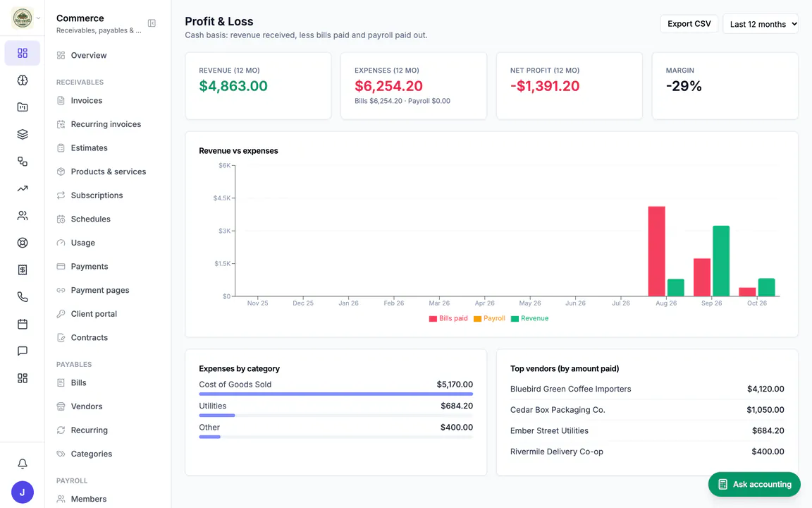Click the Utilities $684.20 category row
The image size is (812, 508).
tap(336, 409)
